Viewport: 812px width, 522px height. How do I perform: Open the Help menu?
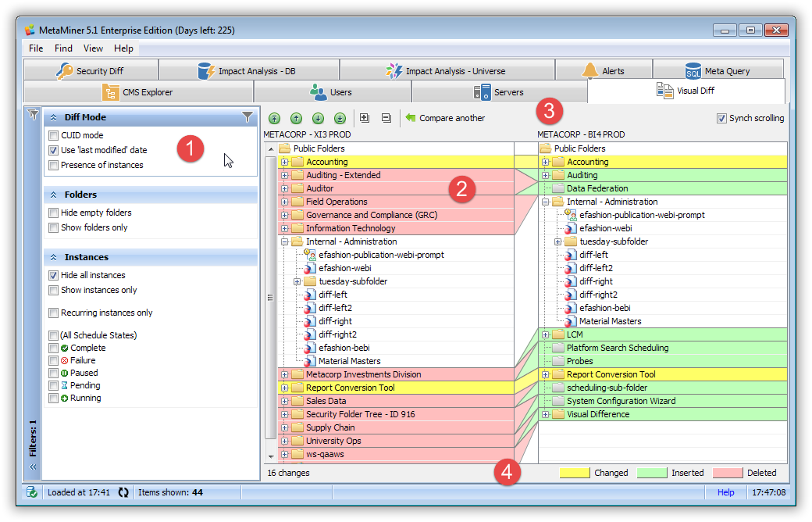tap(123, 48)
